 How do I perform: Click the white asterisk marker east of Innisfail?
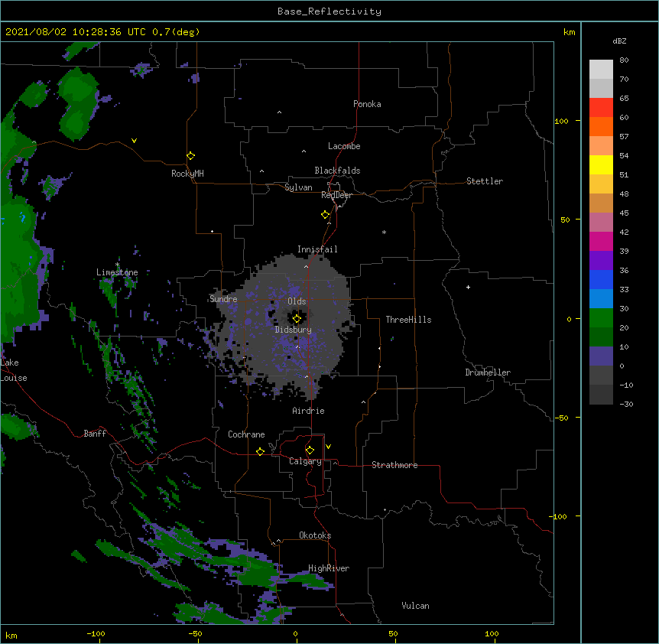(384, 232)
